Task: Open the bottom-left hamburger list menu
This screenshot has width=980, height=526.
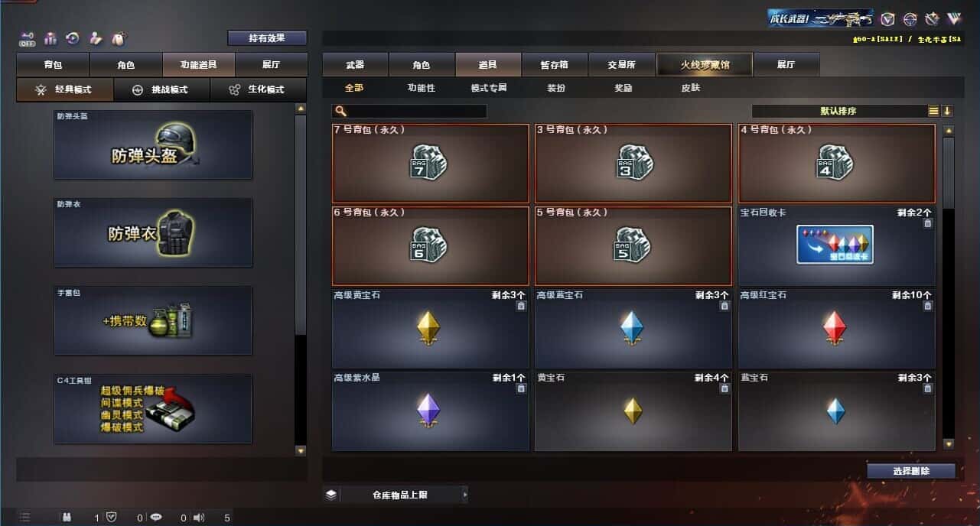Action: coord(24,518)
